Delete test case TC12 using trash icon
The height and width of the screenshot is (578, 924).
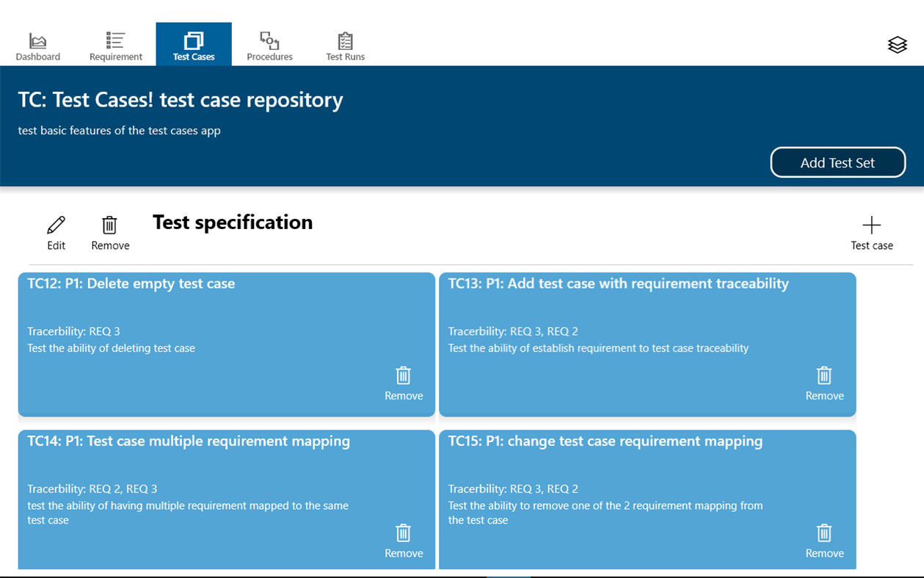pos(403,376)
